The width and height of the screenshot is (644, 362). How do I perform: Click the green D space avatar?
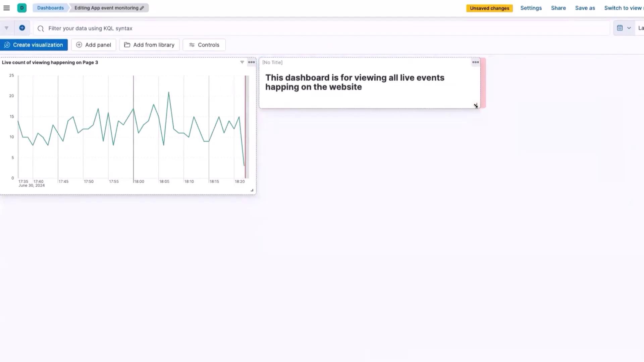click(x=22, y=8)
